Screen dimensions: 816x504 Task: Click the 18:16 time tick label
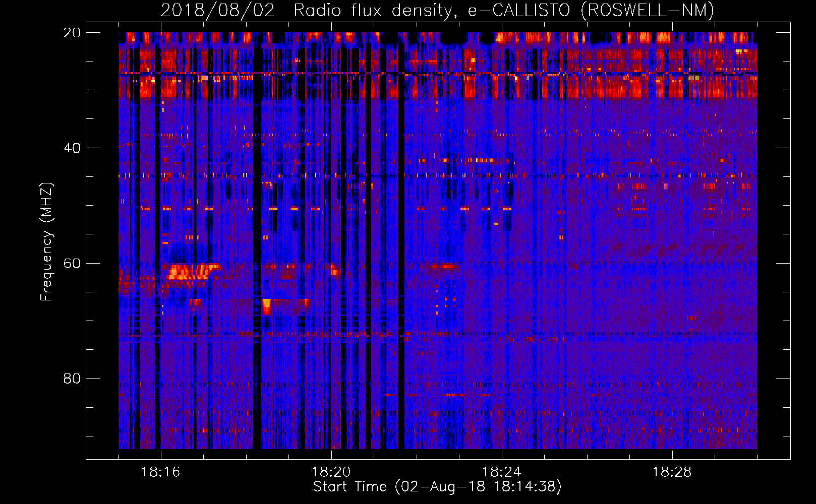click(161, 472)
